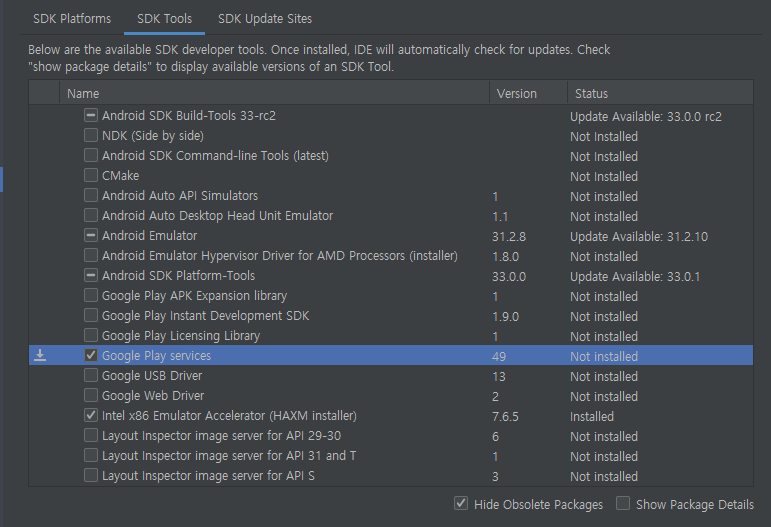Enable Google Play Instant Development SDK checkbox
This screenshot has height=527, width=771.
pyautogui.click(x=90, y=315)
